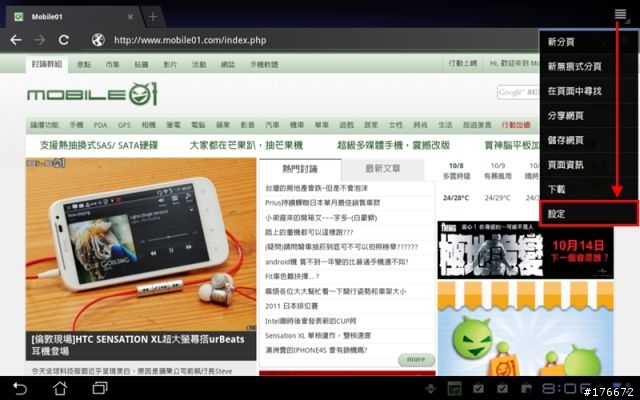Tap the first checkmark task notification icon
The width and height of the screenshot is (640, 400).
(478, 388)
